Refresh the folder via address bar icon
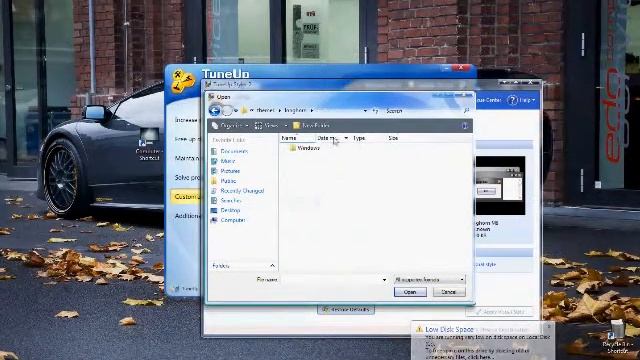Screen dimensions: 640x360 pyautogui.click(x=375, y=111)
